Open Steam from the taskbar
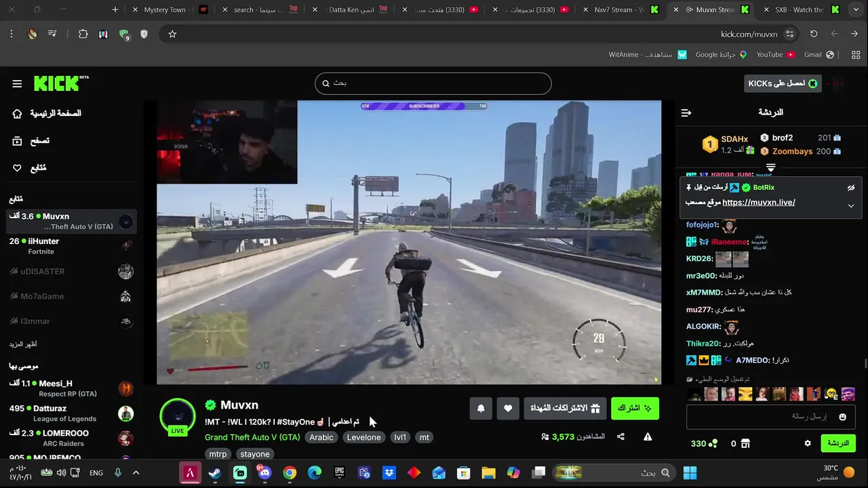This screenshot has height=488, width=868. (215, 473)
